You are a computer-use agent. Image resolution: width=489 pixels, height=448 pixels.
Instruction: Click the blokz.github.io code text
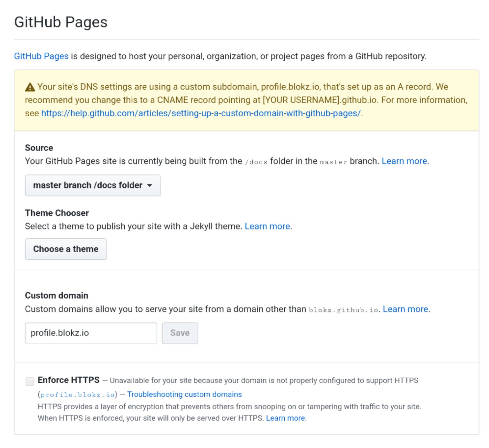(343, 310)
